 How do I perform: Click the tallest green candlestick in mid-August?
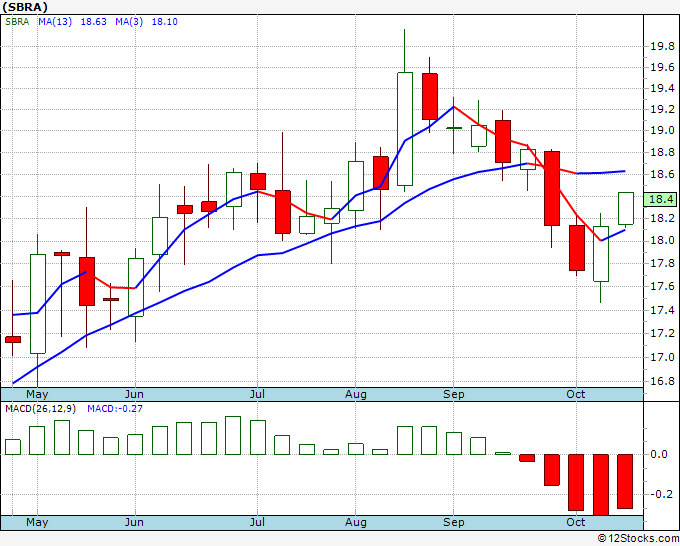(x=405, y=129)
